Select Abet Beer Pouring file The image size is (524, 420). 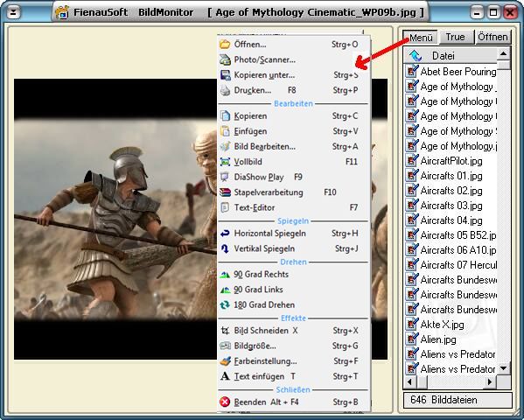(451, 71)
